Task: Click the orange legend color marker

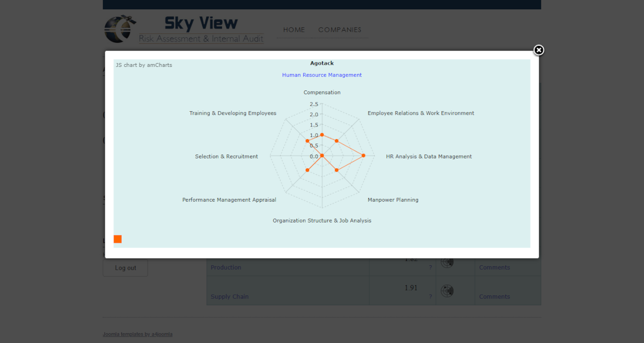Action: [x=117, y=239]
